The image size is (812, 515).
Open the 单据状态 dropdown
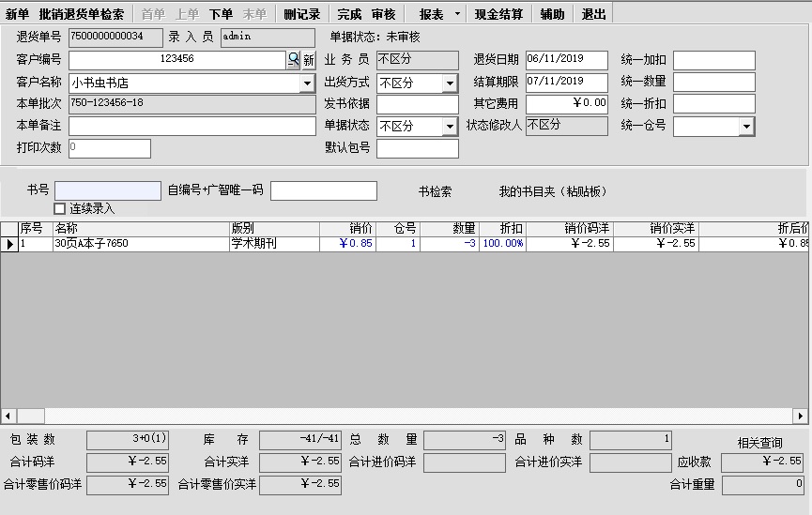pos(450,126)
